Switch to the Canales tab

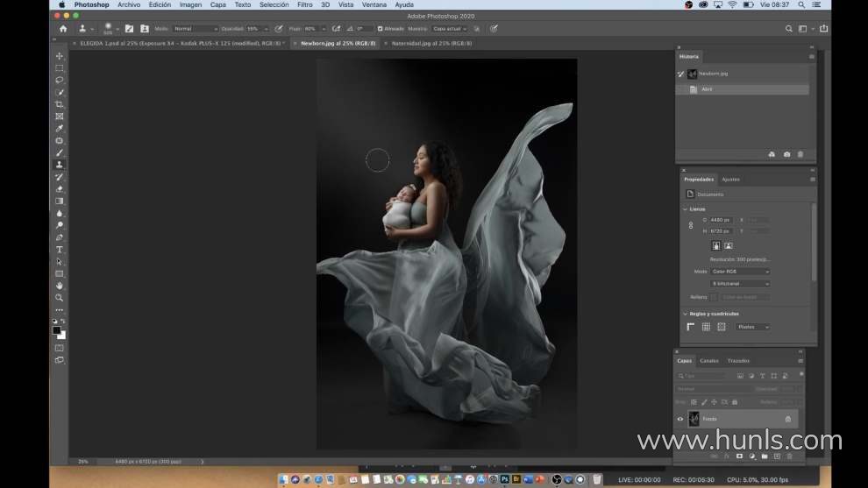[x=708, y=361]
